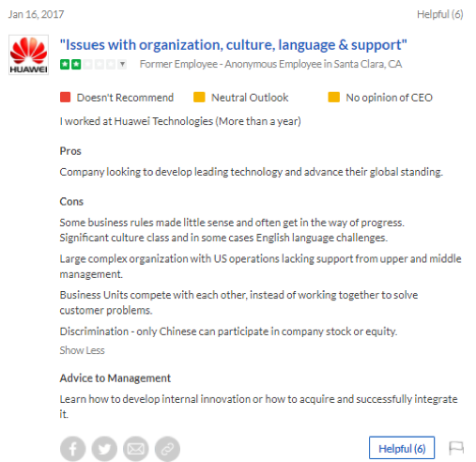Flag this review as inappropriate
Image resolution: width=476 pixels, height=462 pixels.
pos(456,448)
